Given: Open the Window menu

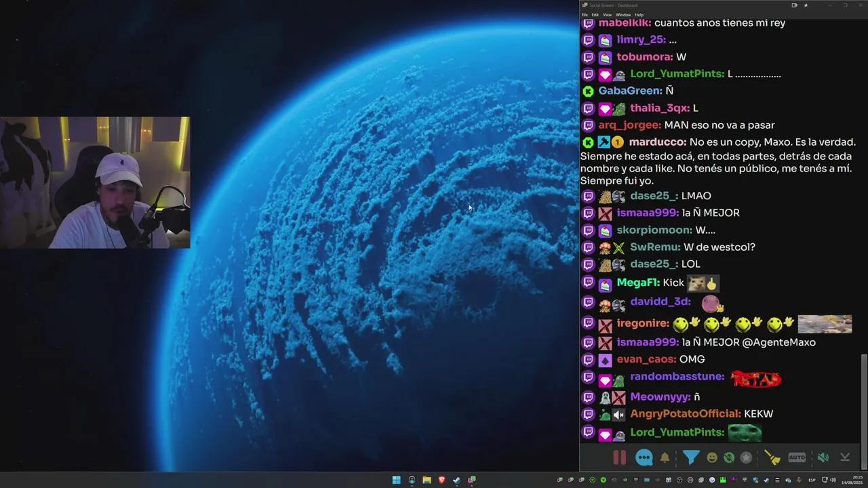Looking at the screenshot, I should [x=623, y=15].
